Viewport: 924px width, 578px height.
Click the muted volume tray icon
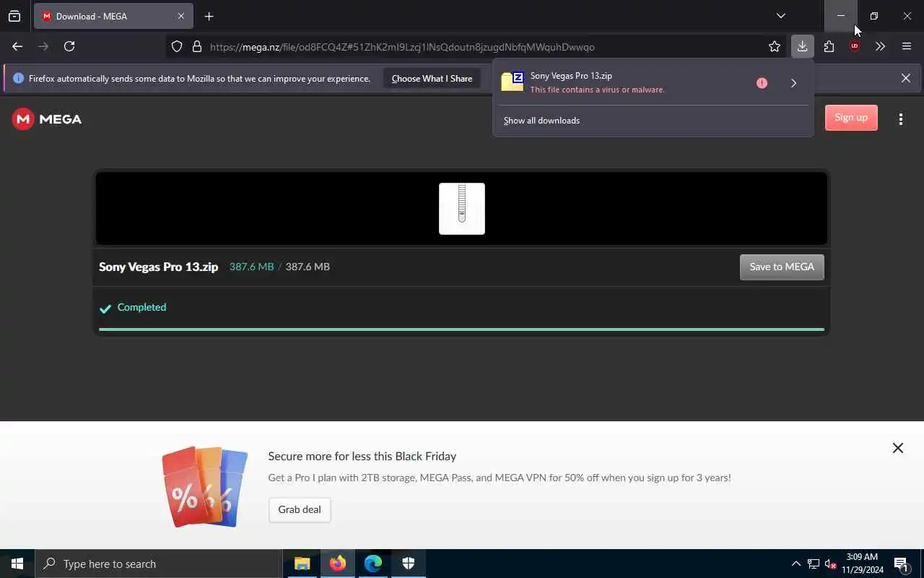tap(830, 564)
